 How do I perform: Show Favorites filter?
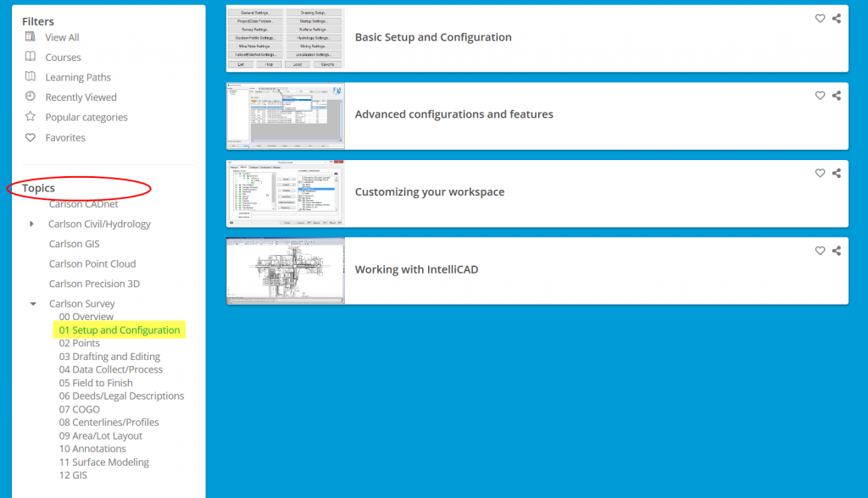pos(65,138)
